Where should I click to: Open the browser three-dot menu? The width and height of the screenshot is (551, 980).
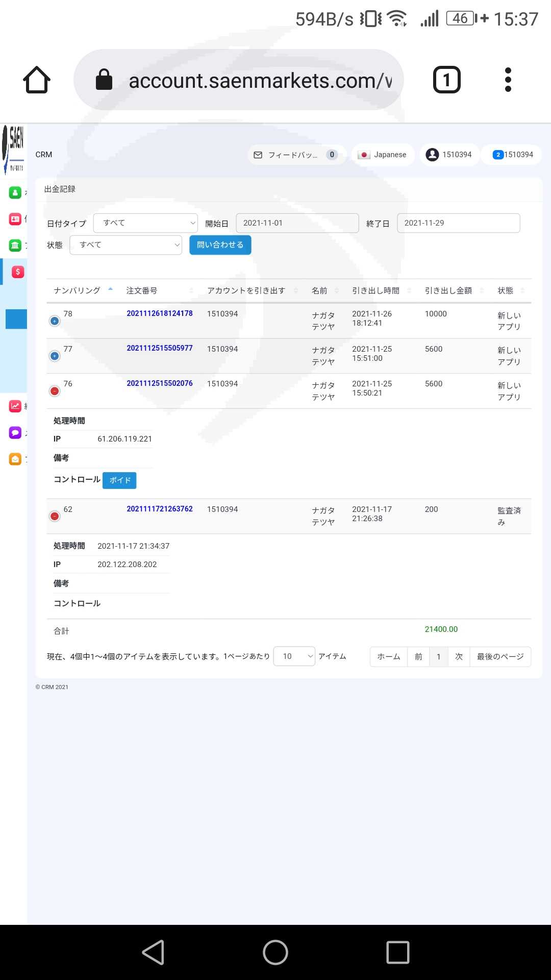[508, 80]
